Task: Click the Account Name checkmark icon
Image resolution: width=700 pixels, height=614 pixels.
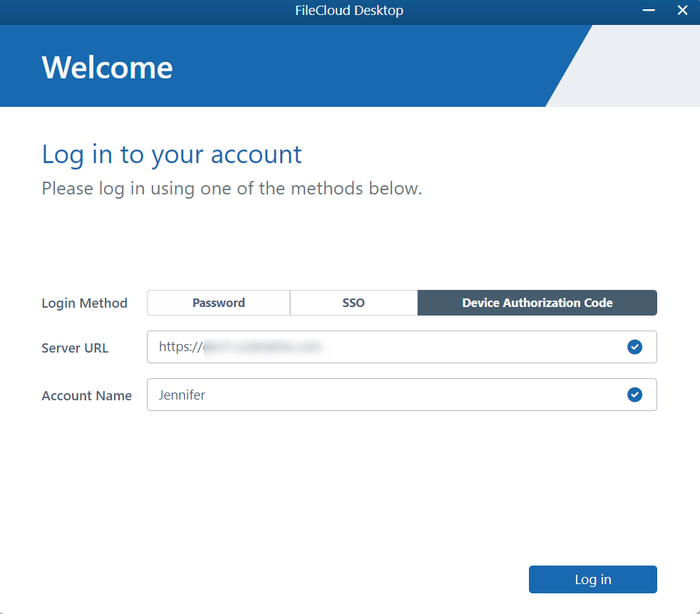Action: [x=634, y=395]
